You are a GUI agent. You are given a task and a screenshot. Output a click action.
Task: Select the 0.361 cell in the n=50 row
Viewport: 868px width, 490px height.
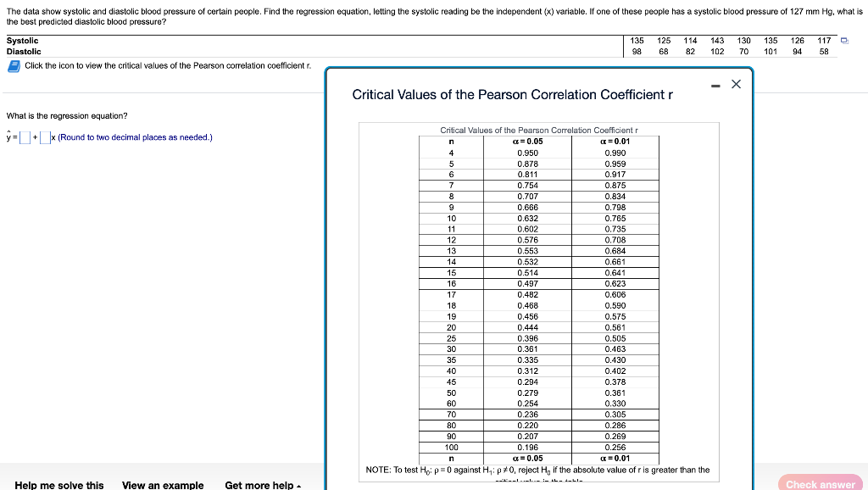pos(615,393)
